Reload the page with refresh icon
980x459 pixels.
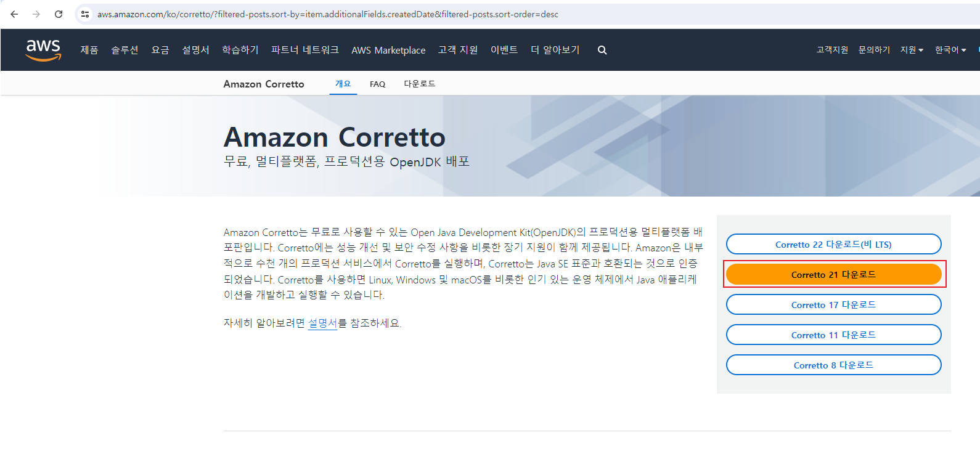[x=59, y=14]
